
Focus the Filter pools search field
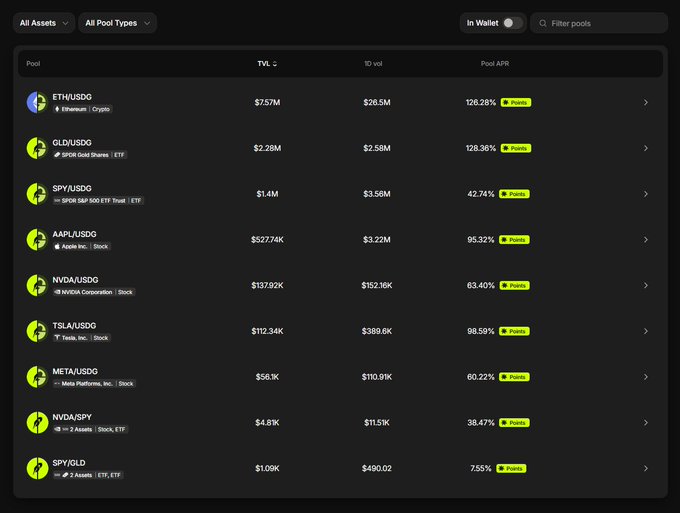[599, 23]
